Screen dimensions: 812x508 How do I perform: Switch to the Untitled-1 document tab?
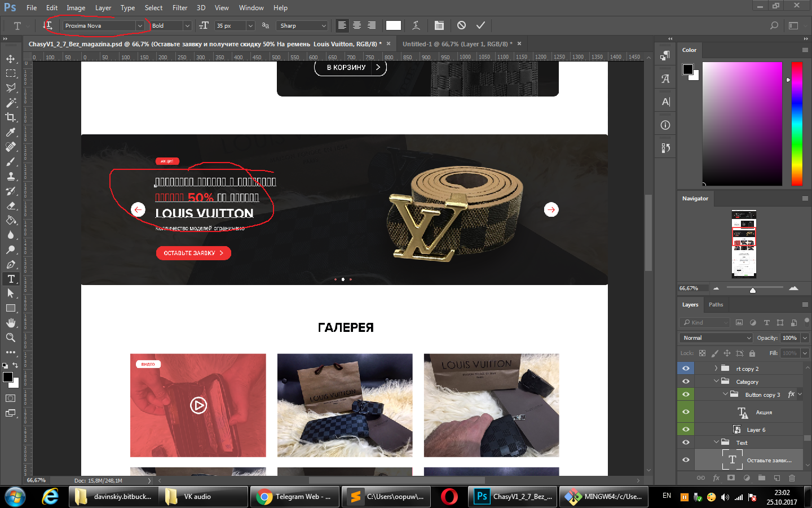point(457,43)
